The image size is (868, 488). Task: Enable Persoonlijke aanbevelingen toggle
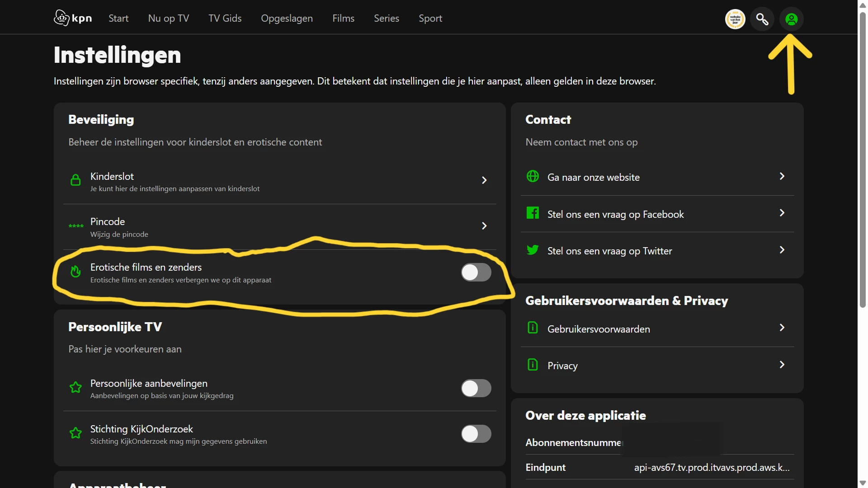coord(476,388)
